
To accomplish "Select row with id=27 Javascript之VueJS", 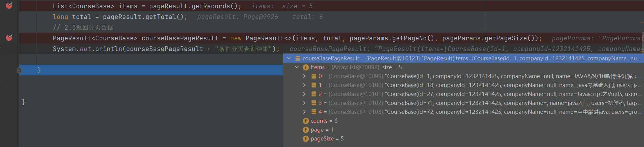I will click(x=463, y=94).
